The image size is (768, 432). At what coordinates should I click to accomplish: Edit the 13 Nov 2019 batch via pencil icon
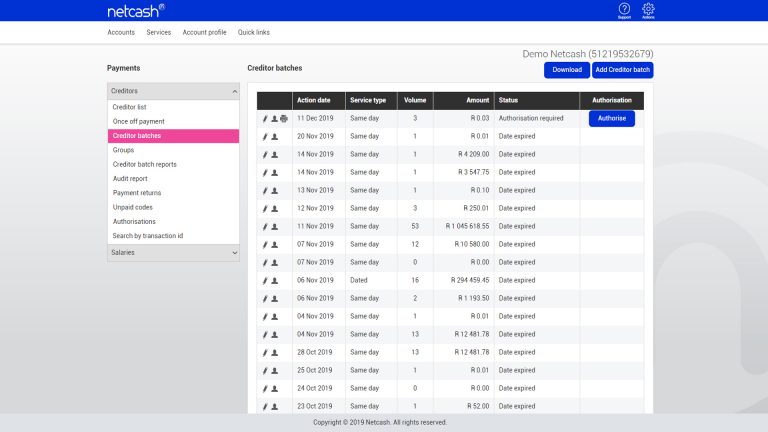[265, 191]
